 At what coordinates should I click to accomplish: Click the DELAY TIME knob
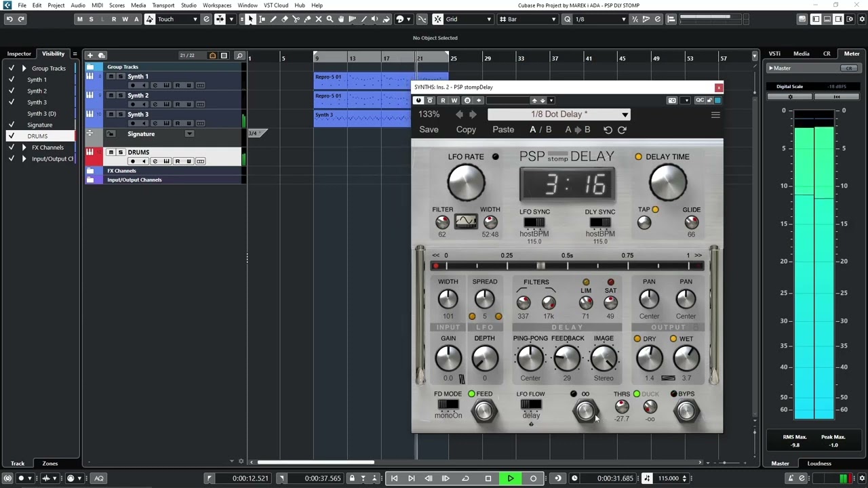click(667, 183)
